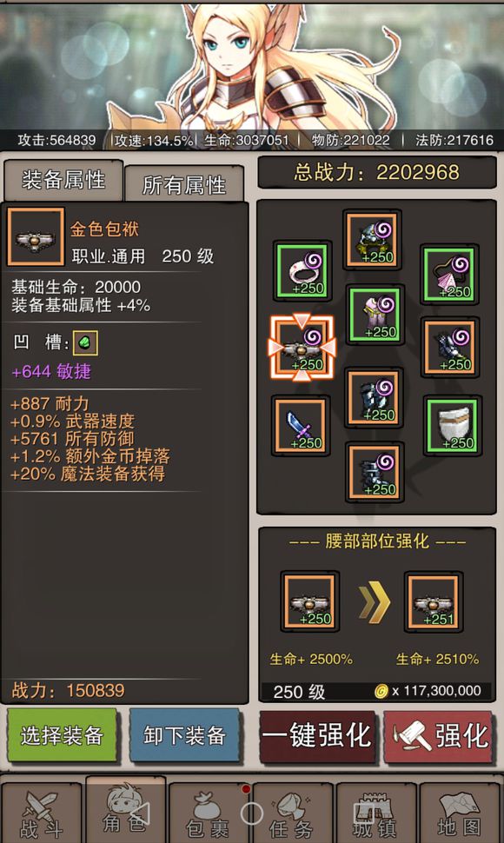Select the necklace equipment slot
The image size is (504, 843).
pos(450,274)
